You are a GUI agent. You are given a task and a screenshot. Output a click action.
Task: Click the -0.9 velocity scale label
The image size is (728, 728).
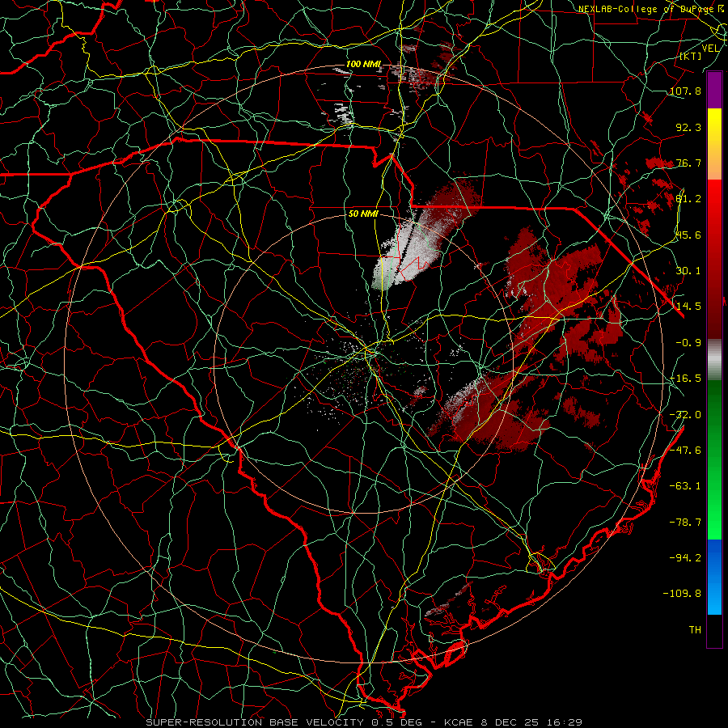coord(688,343)
